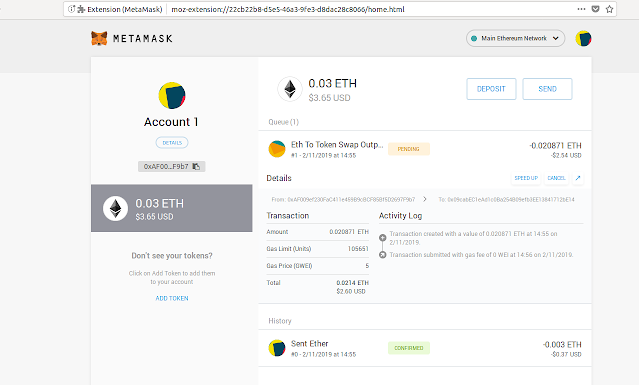The width and height of the screenshot is (639, 385).
Task: Click SPEED UP for pending transaction
Action: pos(526,178)
